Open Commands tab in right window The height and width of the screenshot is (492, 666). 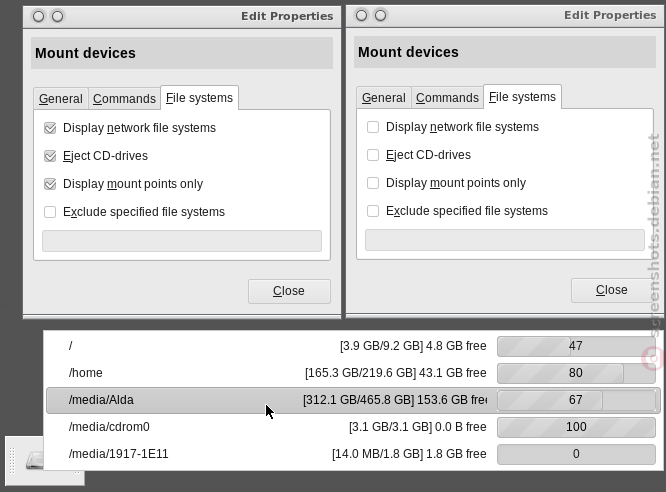pos(447,98)
